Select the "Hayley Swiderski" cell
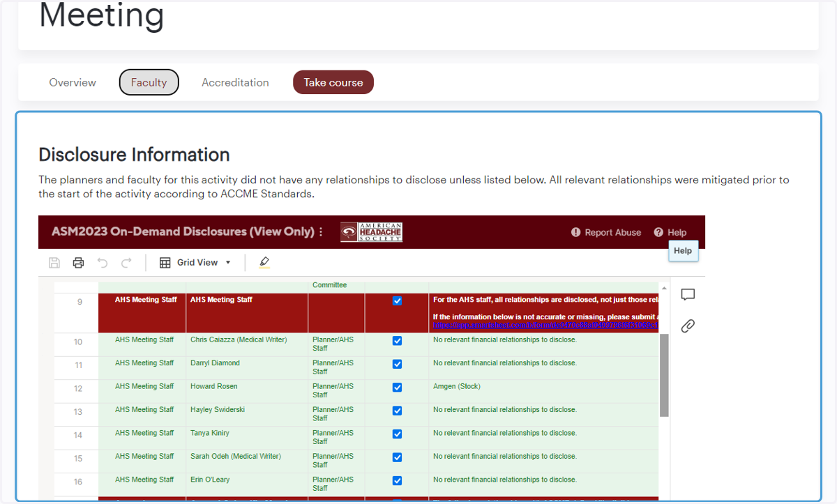 coord(247,415)
